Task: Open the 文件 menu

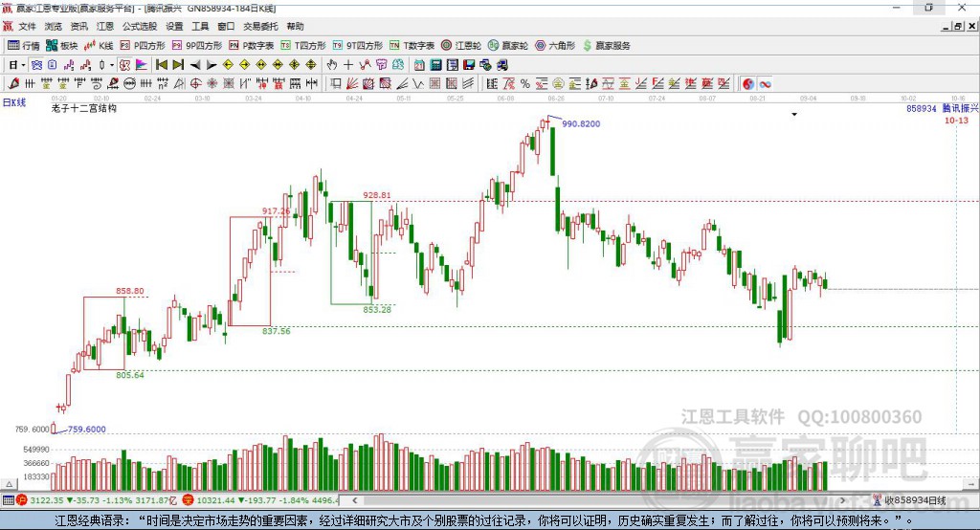Action: pyautogui.click(x=28, y=26)
